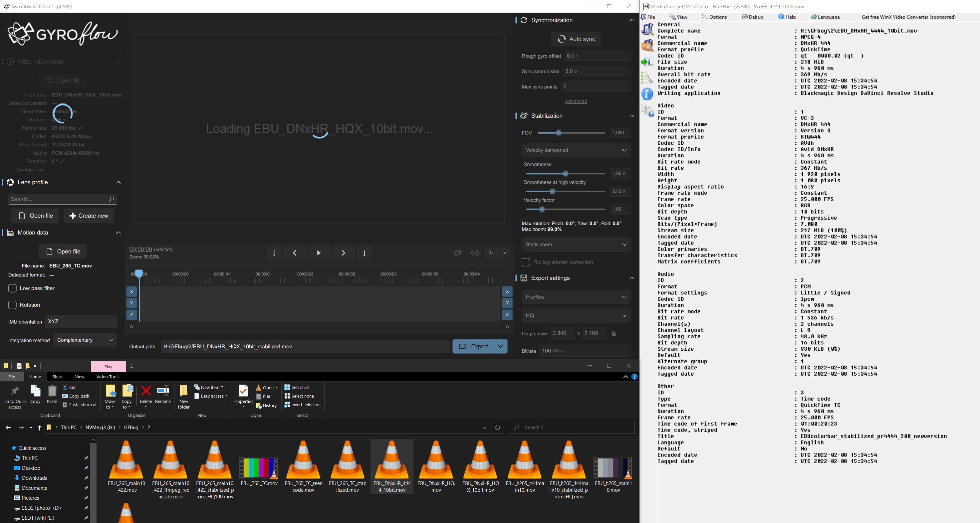The height and width of the screenshot is (523, 980).
Task: Switch to the View tab in Explorer
Action: coord(80,377)
